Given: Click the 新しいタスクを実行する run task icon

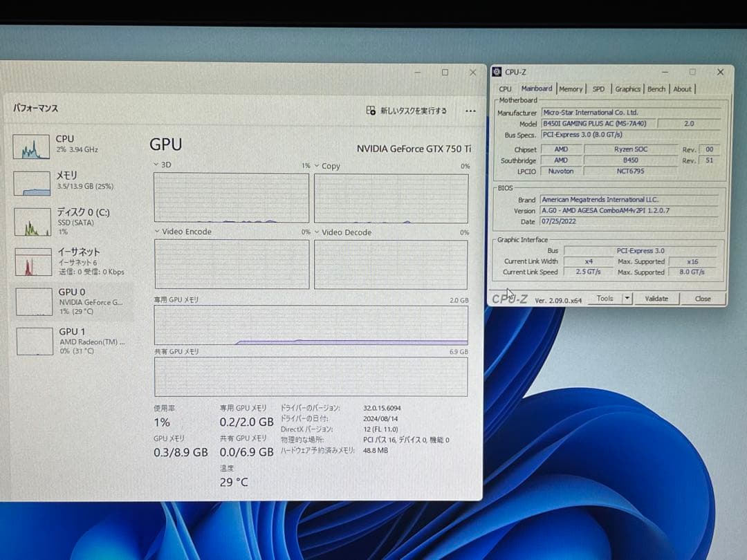Looking at the screenshot, I should click(371, 111).
